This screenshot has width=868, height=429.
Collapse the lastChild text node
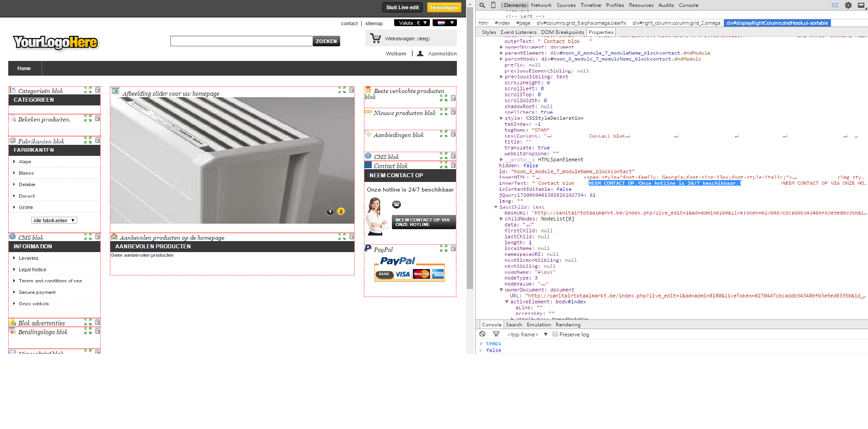(x=496, y=207)
